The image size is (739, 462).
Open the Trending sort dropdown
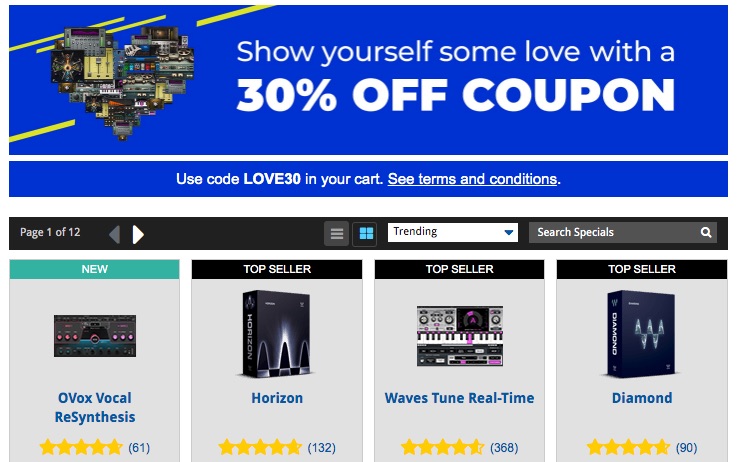[x=452, y=232]
